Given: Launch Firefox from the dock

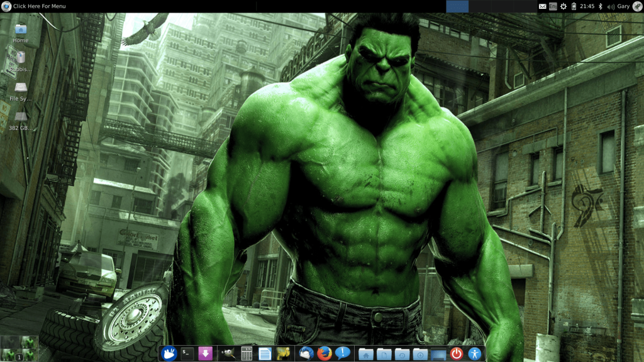Looking at the screenshot, I should [x=325, y=353].
